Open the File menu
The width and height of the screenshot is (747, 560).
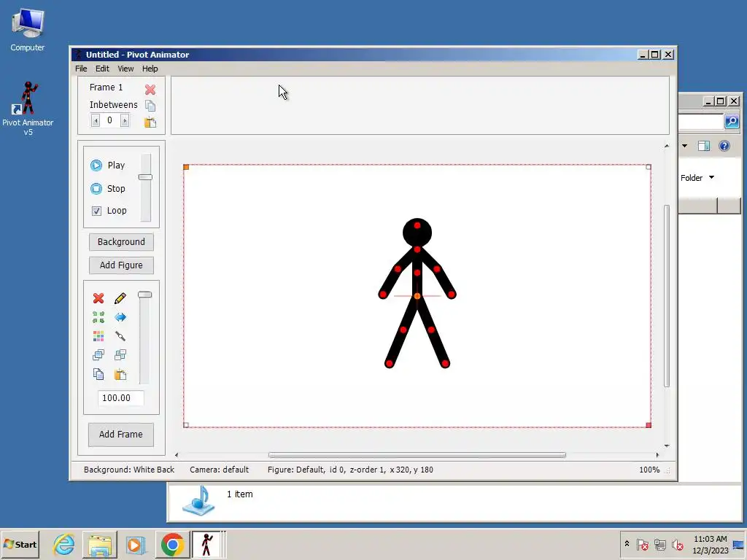[x=81, y=69]
